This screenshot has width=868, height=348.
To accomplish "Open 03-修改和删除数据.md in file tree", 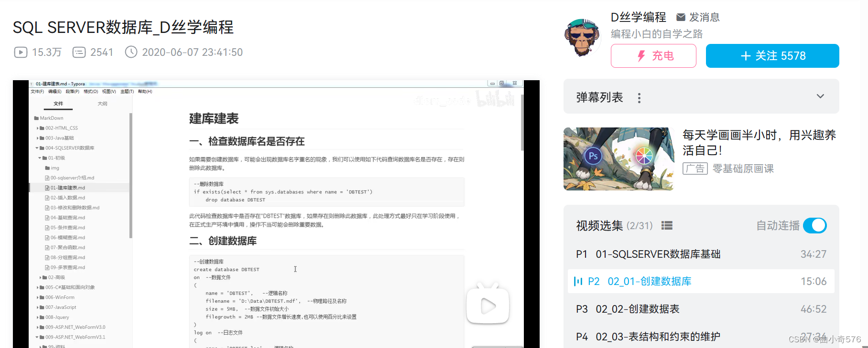I will 75,208.
